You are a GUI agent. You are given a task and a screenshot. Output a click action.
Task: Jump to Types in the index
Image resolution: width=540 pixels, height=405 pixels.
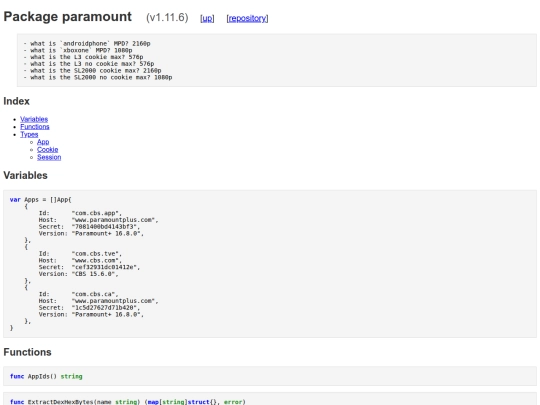pyautogui.click(x=29, y=134)
